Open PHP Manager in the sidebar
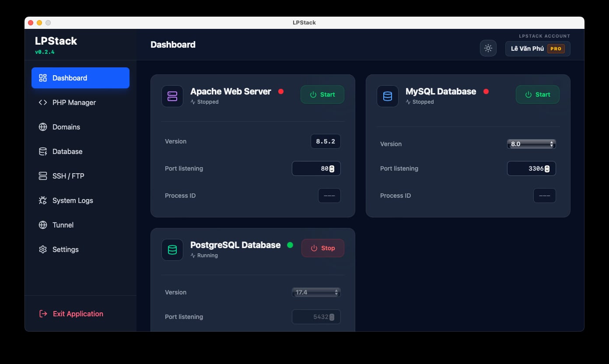Image resolution: width=609 pixels, height=364 pixels. pos(80,102)
